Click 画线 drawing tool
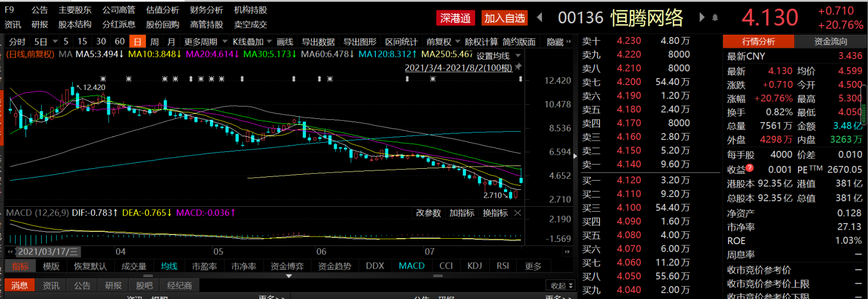868x299 pixels. (x=285, y=42)
